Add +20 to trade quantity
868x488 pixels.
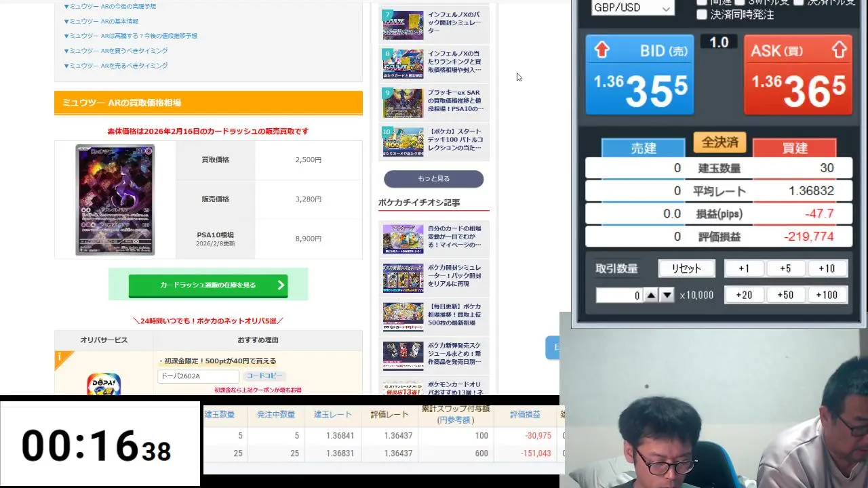744,295
